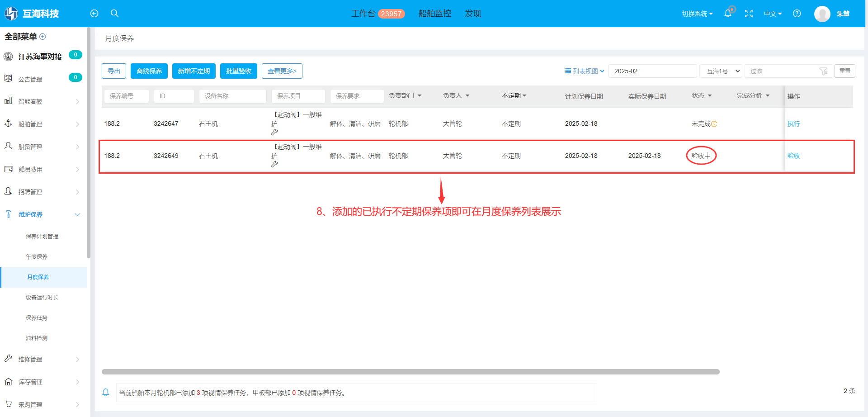Click the plus icon beside 全部菜单
The image size is (868, 417).
coord(42,37)
